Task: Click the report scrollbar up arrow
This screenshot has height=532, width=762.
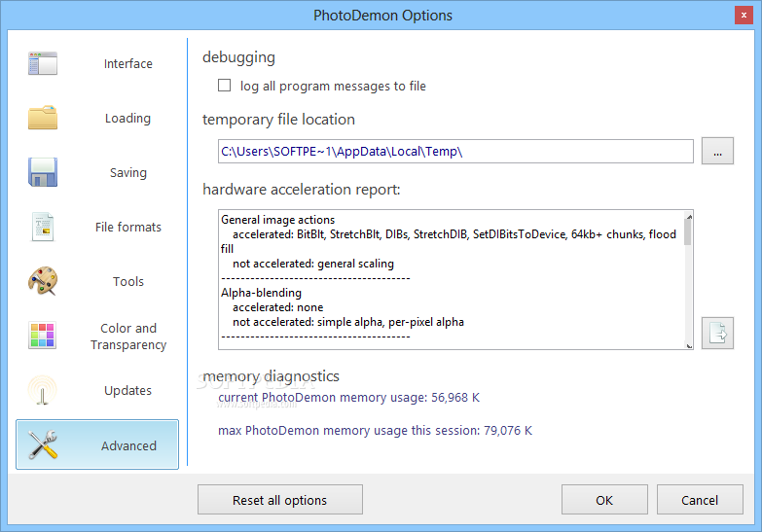Action: click(x=689, y=216)
